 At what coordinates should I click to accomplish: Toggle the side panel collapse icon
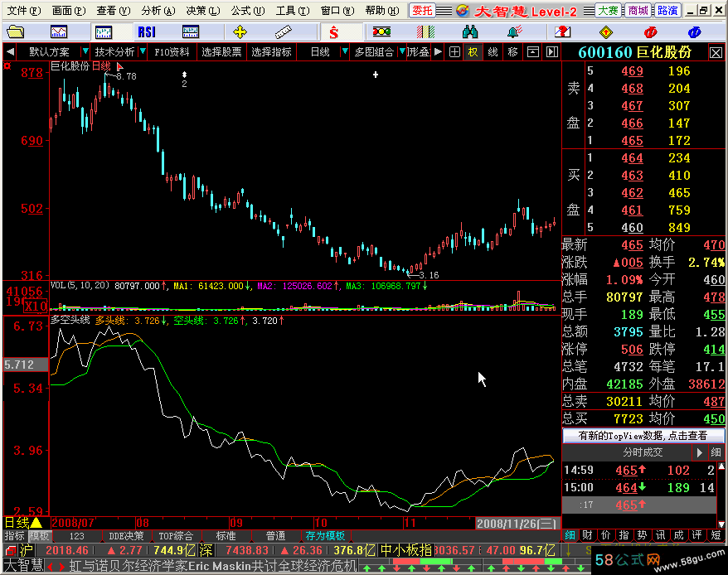[x=551, y=51]
